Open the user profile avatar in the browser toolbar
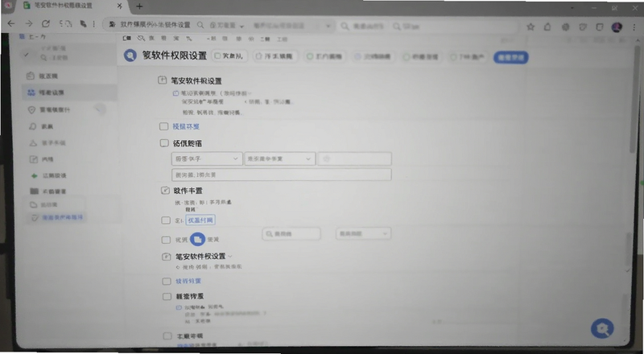Viewport: 644px width, 354px height. pyautogui.click(x=617, y=27)
